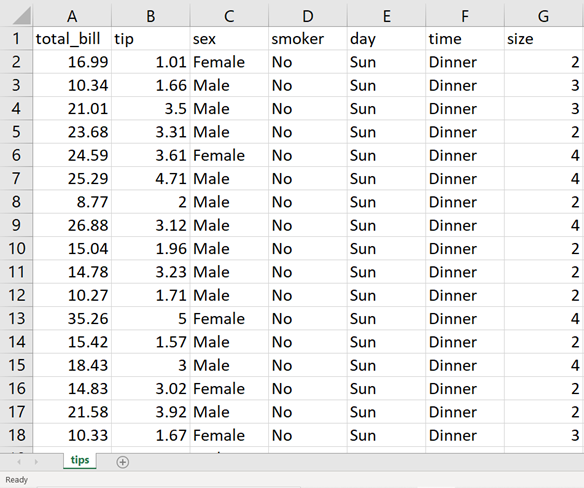Select cell with total bill 35.26

[72, 319]
